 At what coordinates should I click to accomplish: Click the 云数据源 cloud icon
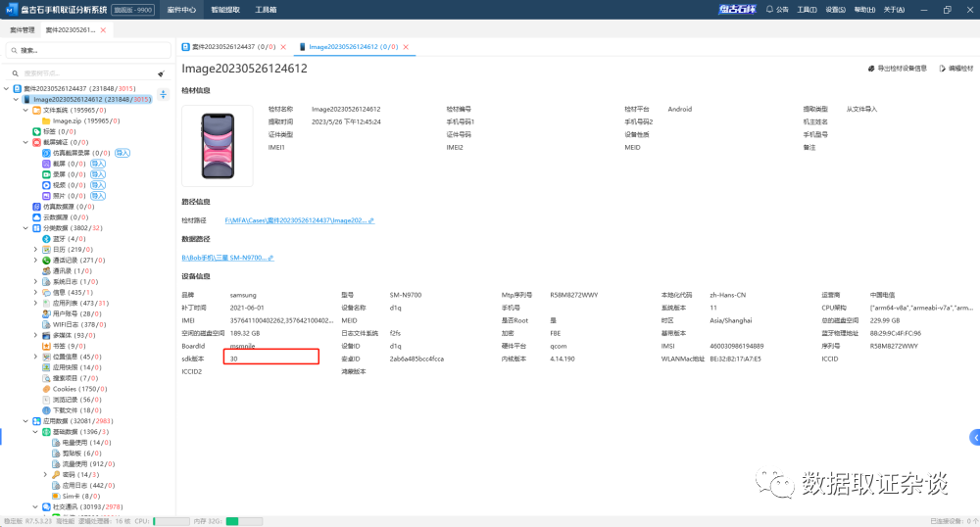[x=37, y=217]
